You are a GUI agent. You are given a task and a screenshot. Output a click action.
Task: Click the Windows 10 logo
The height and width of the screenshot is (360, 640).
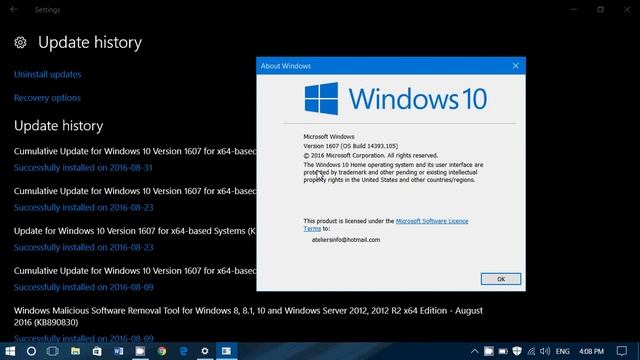tap(396, 98)
